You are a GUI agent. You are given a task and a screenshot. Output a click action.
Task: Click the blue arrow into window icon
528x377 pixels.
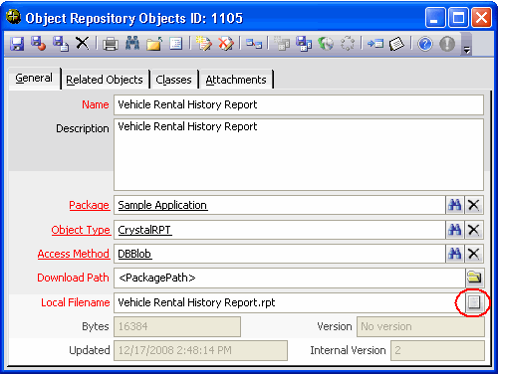coord(375,44)
